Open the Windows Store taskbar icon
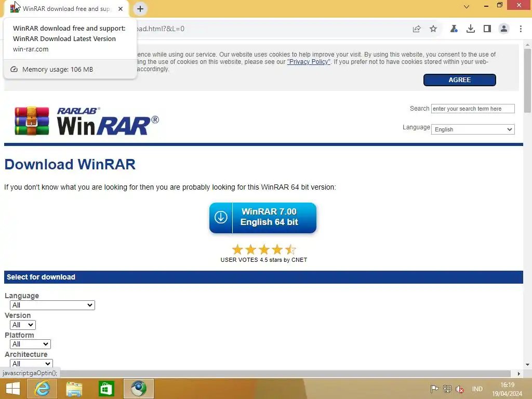532x399 pixels. click(106, 389)
